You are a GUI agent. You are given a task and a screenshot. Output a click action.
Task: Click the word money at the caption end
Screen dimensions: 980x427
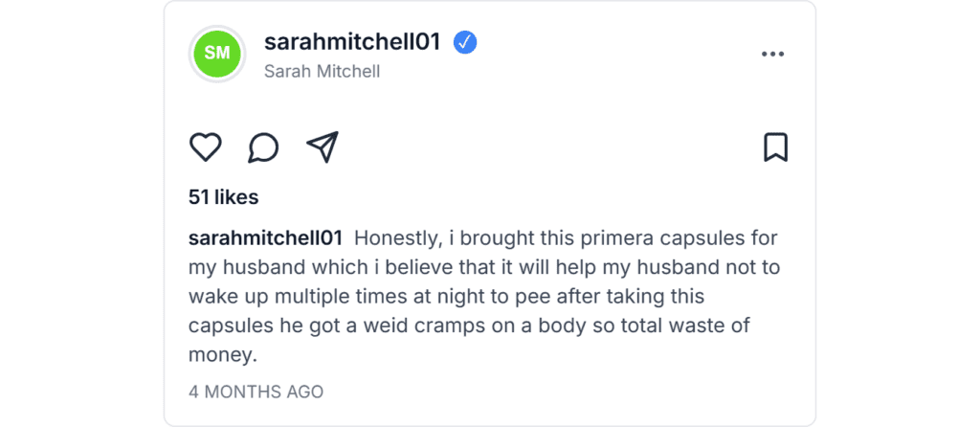click(x=223, y=354)
